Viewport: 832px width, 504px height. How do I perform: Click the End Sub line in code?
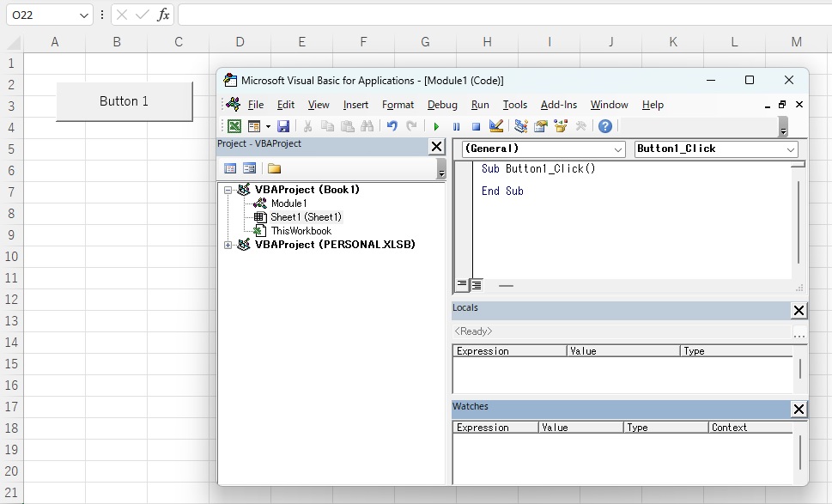(x=502, y=191)
